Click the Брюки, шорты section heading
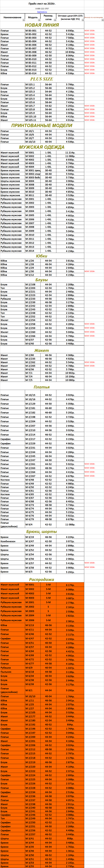 (x=42, y=531)
